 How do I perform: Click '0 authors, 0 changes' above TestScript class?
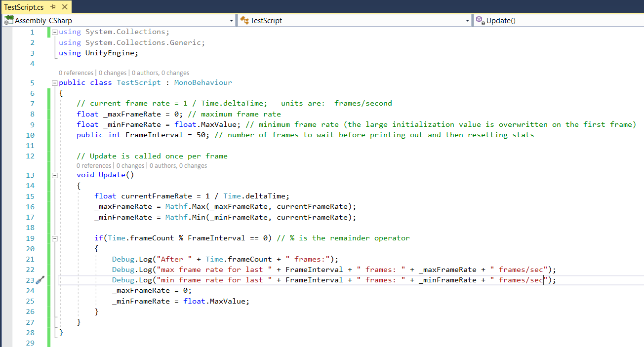[x=161, y=73]
